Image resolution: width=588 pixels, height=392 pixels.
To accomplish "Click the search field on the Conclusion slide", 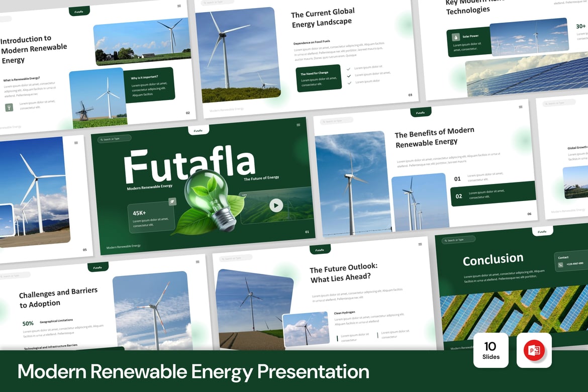I will pyautogui.click(x=458, y=240).
